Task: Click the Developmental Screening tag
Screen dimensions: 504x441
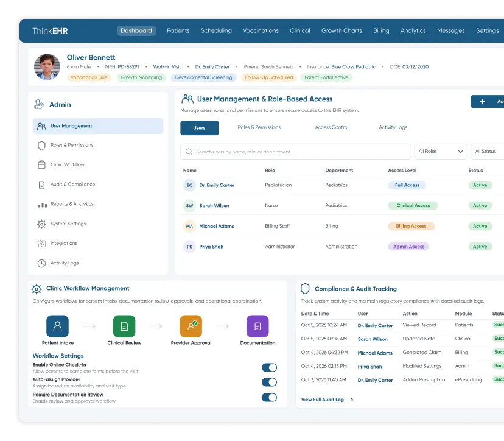Action: click(x=203, y=77)
